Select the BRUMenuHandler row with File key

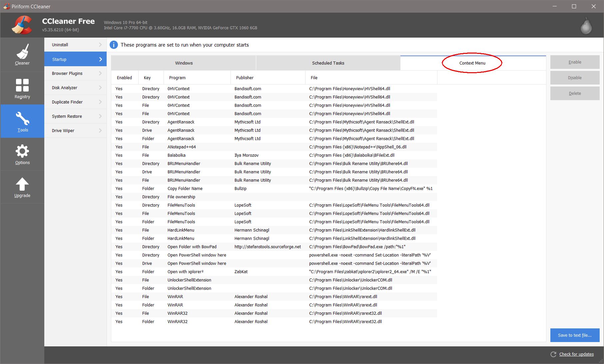pos(274,180)
